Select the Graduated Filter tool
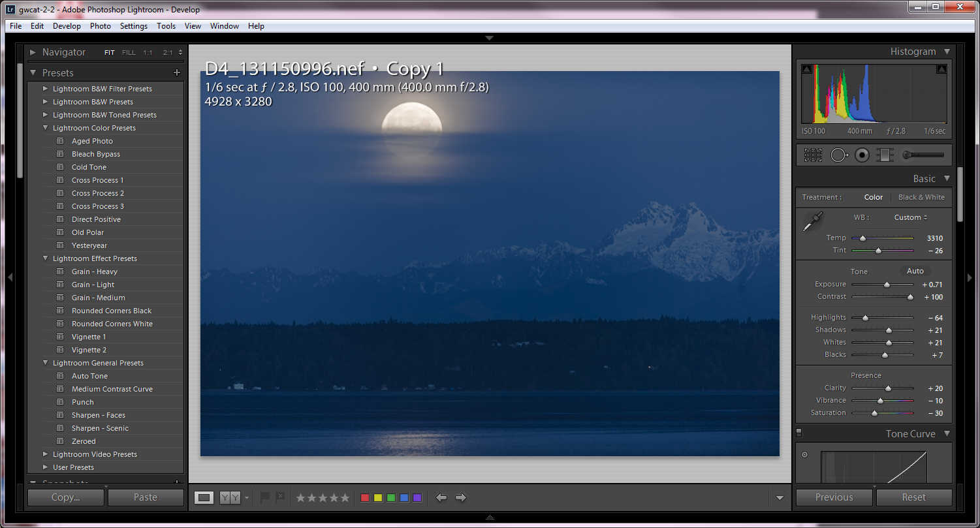This screenshot has width=980, height=528. pos(885,155)
